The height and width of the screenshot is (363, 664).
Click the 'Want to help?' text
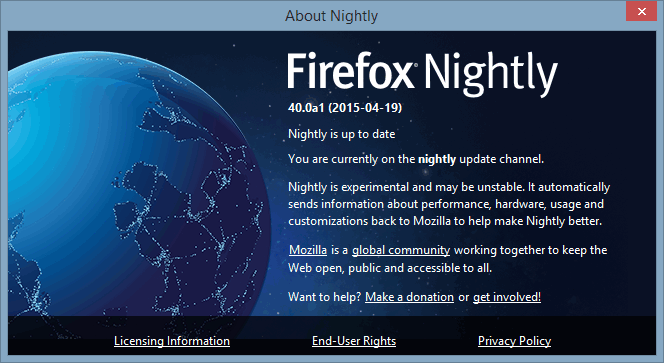pyautogui.click(x=324, y=297)
